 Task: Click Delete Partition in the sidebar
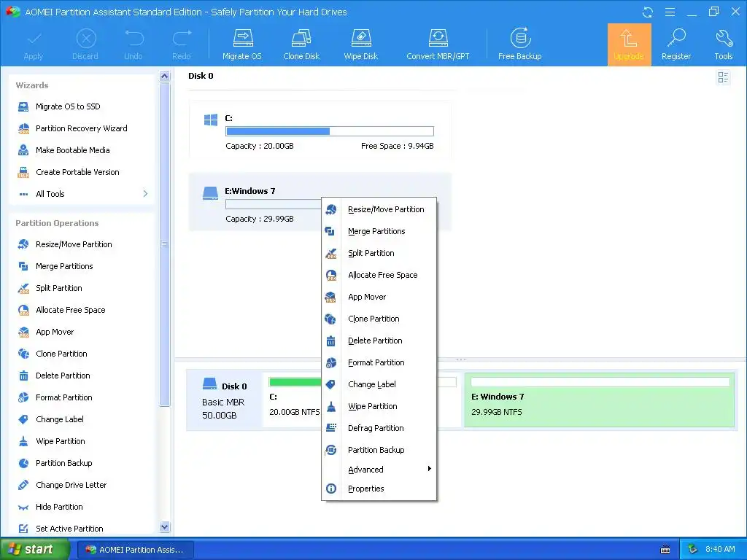[63, 376]
